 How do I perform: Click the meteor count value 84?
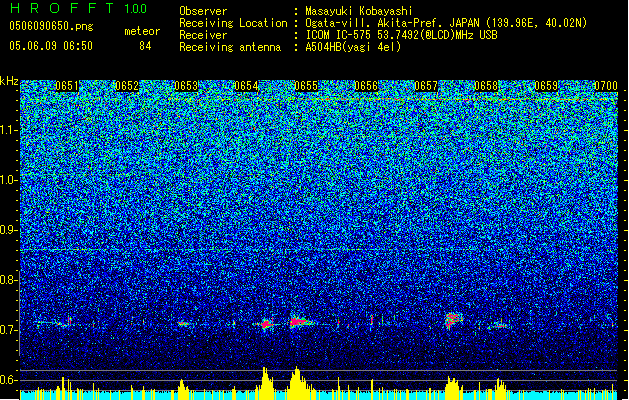(x=145, y=46)
